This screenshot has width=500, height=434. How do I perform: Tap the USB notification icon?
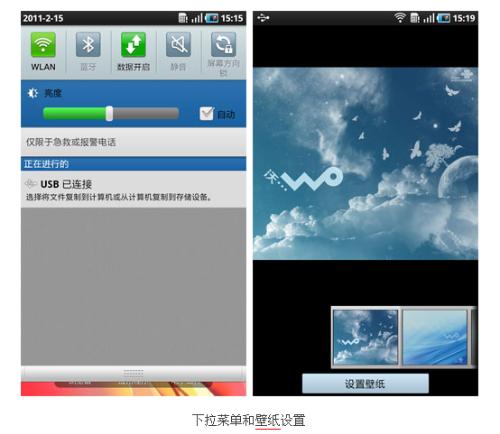(31, 184)
